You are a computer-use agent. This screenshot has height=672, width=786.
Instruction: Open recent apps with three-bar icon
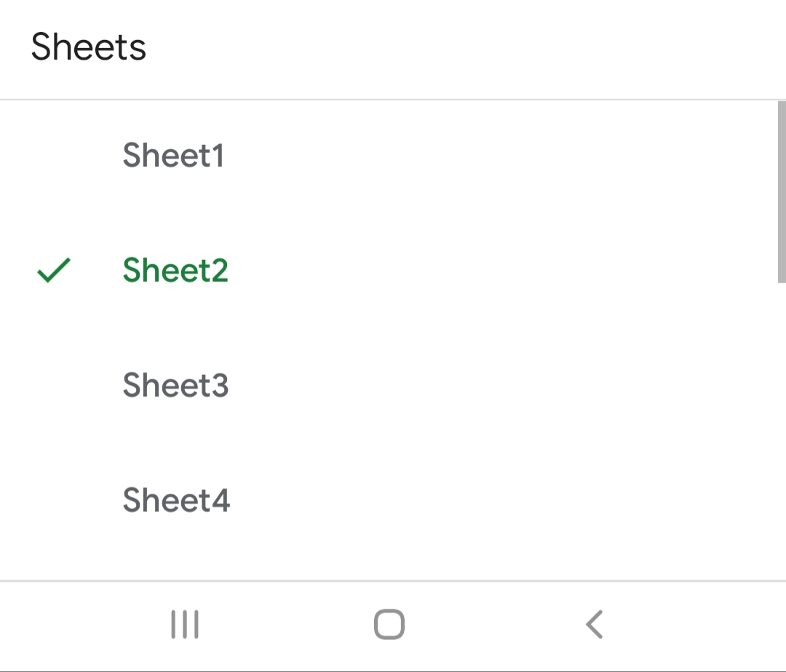[x=185, y=625]
